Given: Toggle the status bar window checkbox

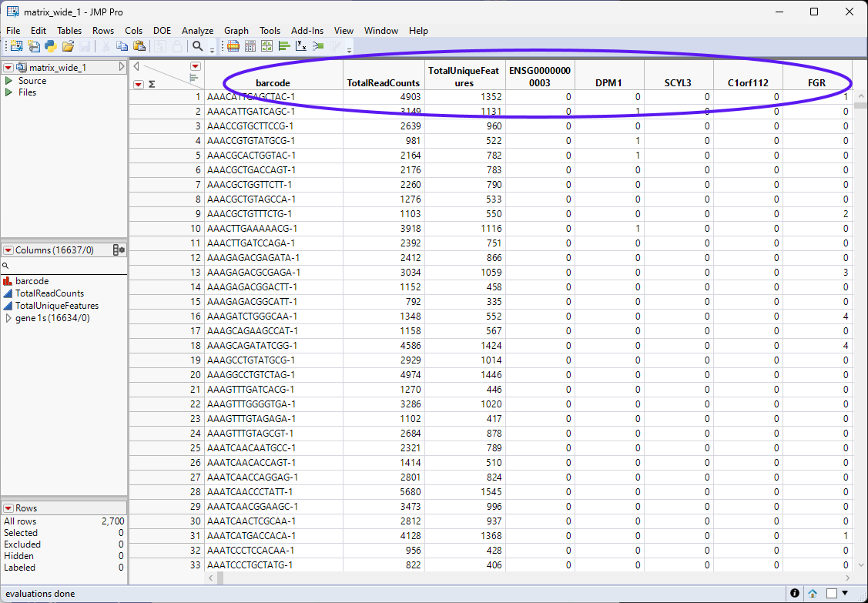Looking at the screenshot, I should pos(832,593).
